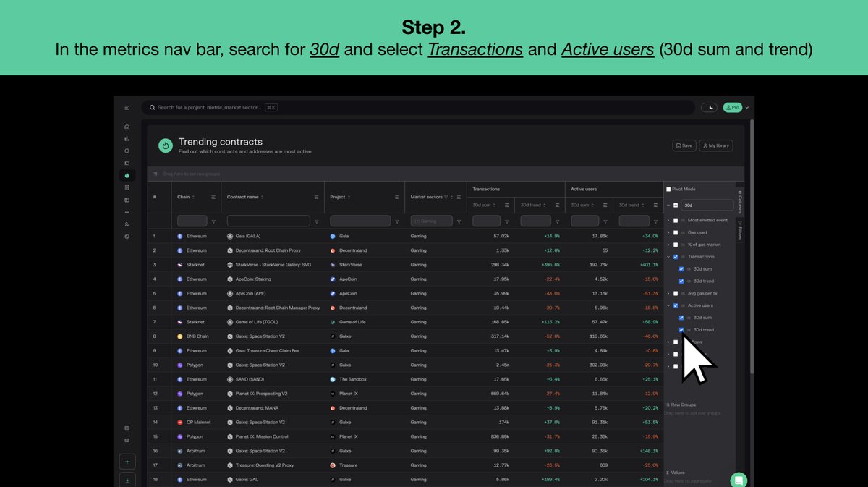Open the Transactions 30d sum column menu
The height and width of the screenshot is (487, 868).
pos(507,206)
